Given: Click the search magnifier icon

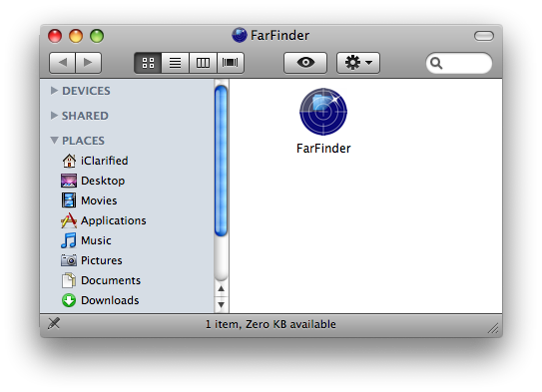Looking at the screenshot, I should (436, 63).
